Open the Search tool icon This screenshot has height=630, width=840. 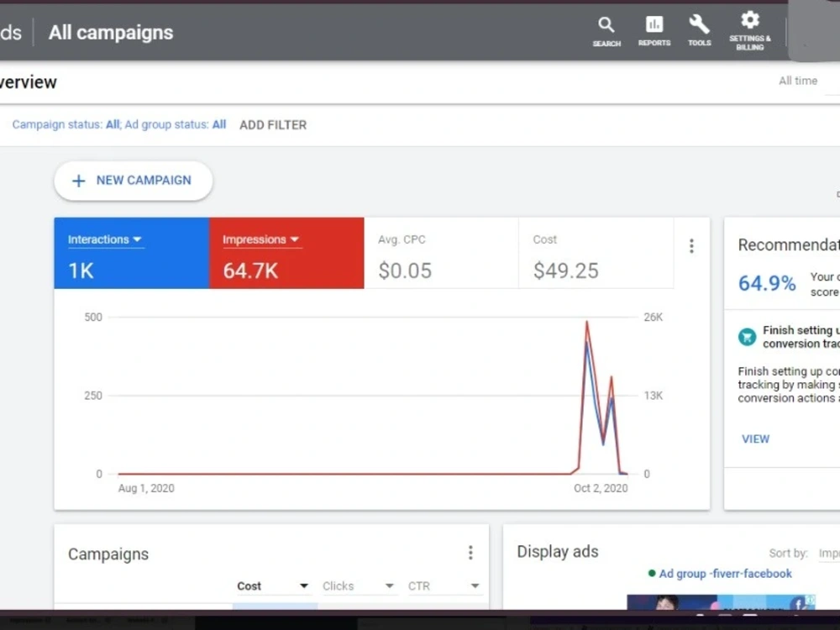click(606, 32)
